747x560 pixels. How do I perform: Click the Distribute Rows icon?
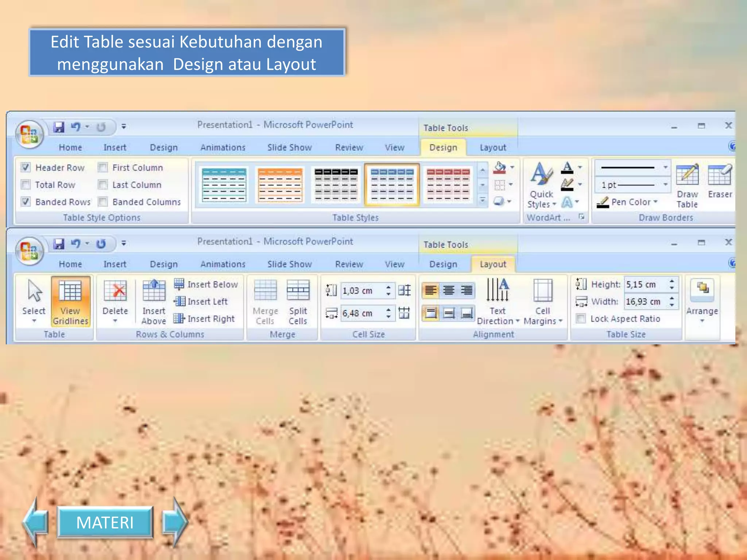404,291
